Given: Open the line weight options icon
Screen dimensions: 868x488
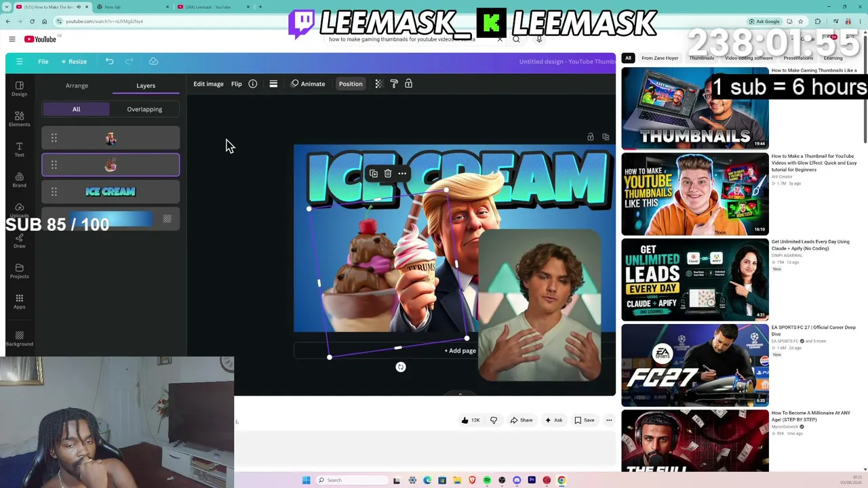Looking at the screenshot, I should [273, 84].
